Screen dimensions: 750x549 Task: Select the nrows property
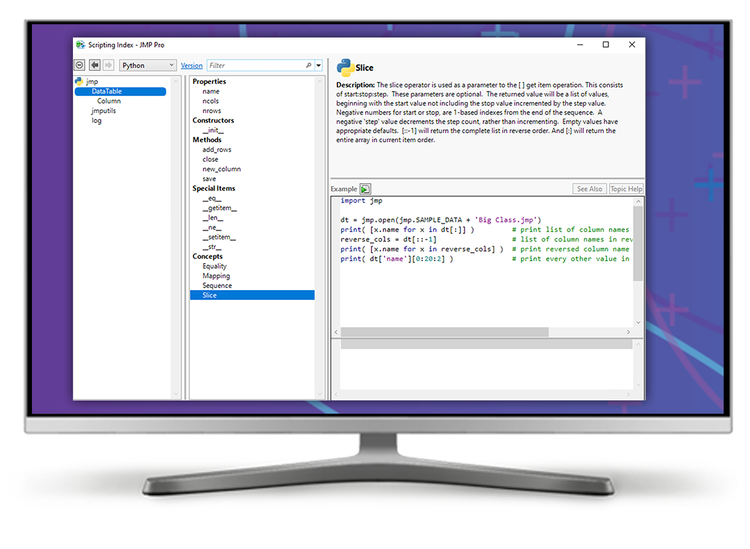212,110
